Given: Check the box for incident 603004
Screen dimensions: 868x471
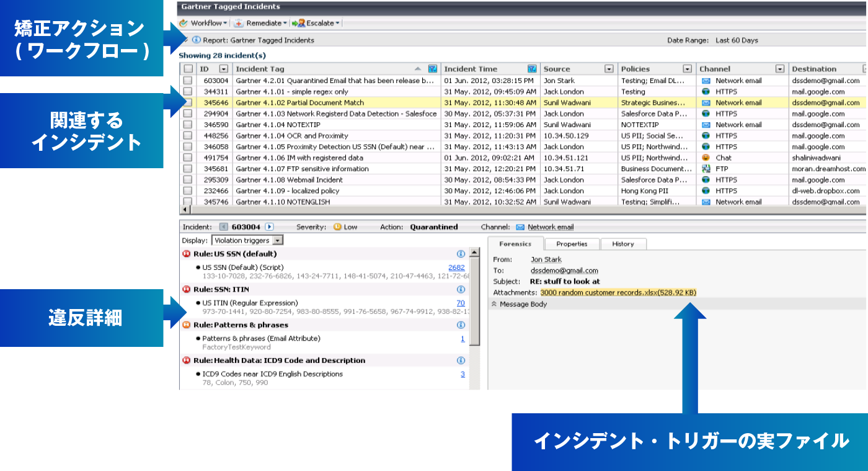Looking at the screenshot, I should pyautogui.click(x=188, y=81).
